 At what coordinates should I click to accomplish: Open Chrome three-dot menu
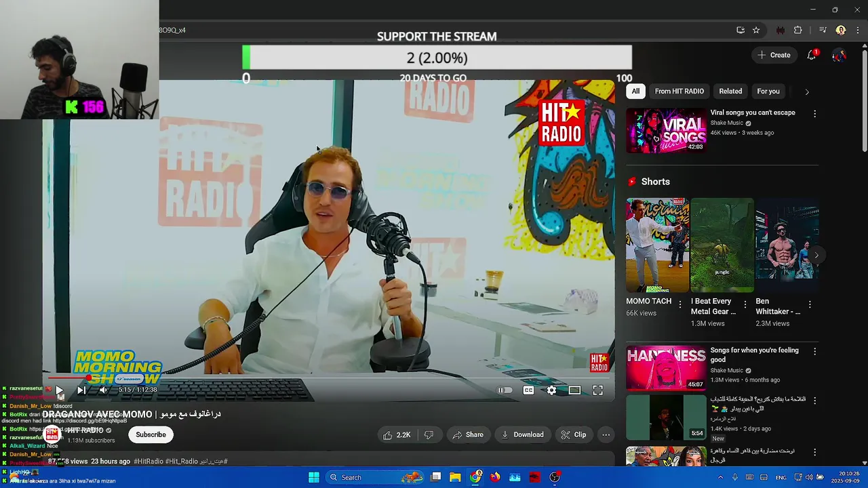click(x=858, y=30)
